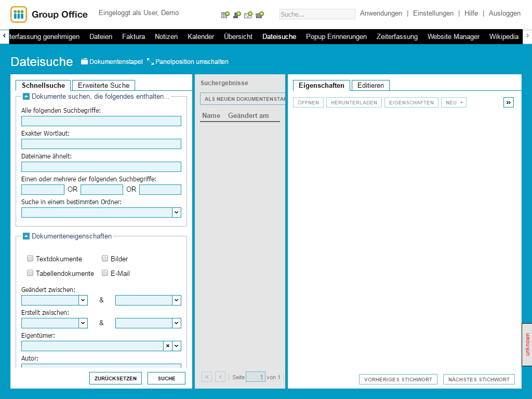Click the new phone call icon
Image resolution: width=532 pixels, height=399 pixels.
click(x=260, y=15)
